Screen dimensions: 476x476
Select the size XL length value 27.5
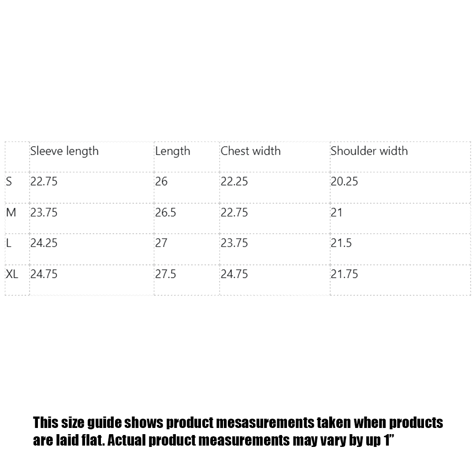pyautogui.click(x=165, y=274)
